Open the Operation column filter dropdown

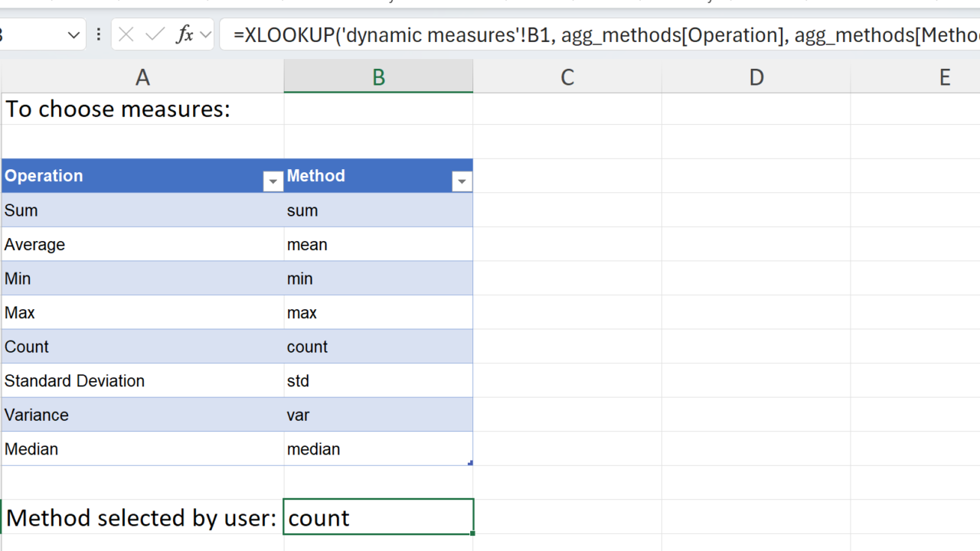[273, 181]
